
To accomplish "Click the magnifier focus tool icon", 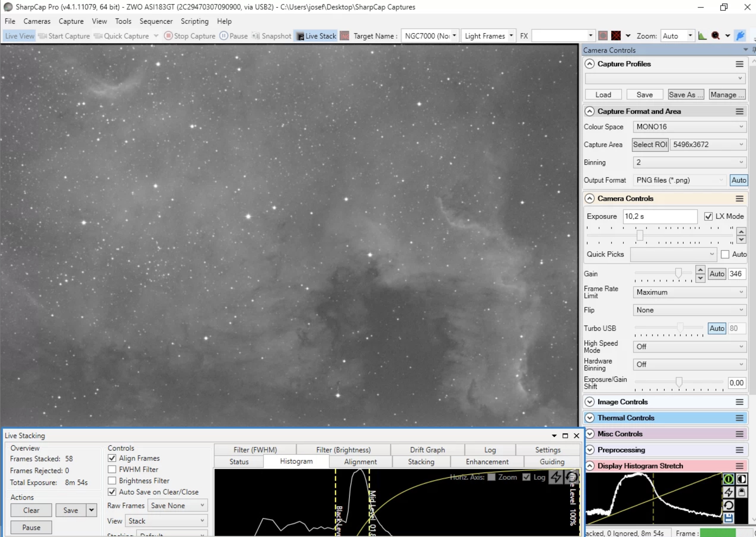I will (715, 36).
